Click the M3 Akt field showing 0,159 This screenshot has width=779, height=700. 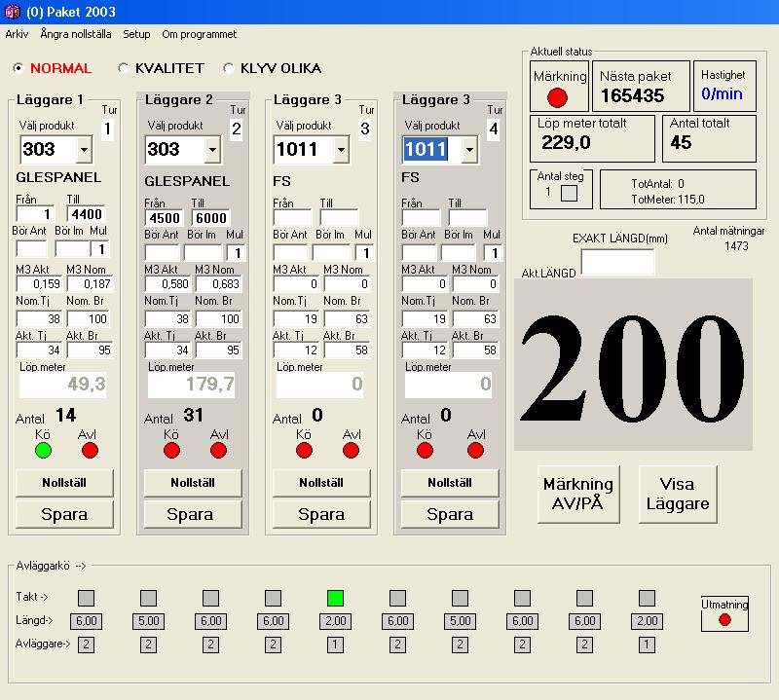(39, 284)
